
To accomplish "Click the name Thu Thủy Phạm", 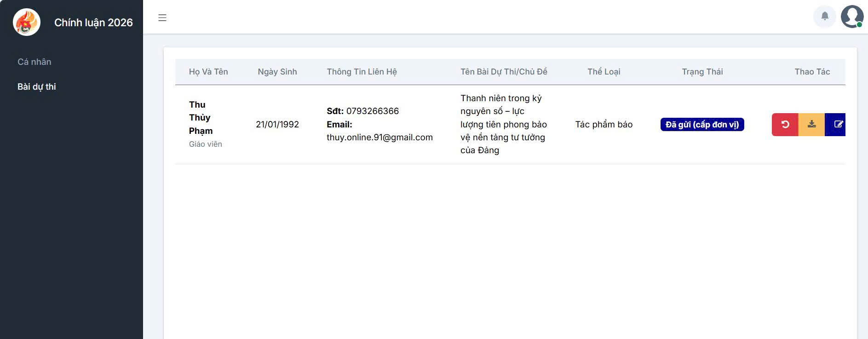I will coord(200,118).
